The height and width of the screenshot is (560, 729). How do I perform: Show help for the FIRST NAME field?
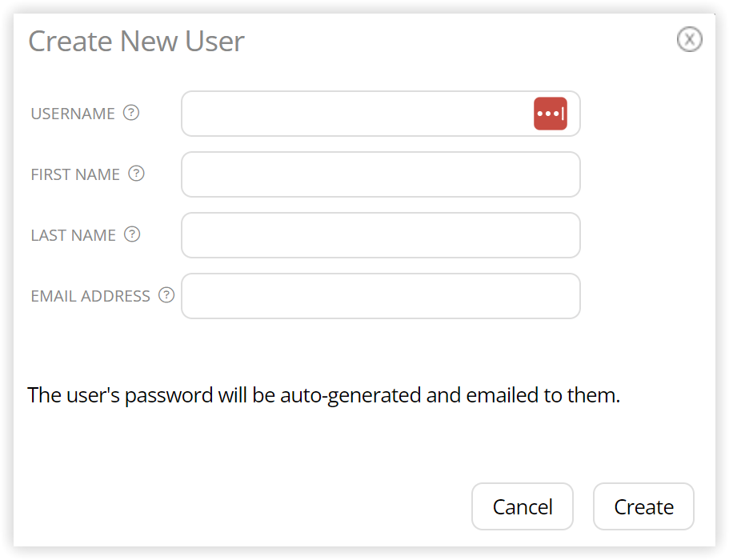pos(136,174)
